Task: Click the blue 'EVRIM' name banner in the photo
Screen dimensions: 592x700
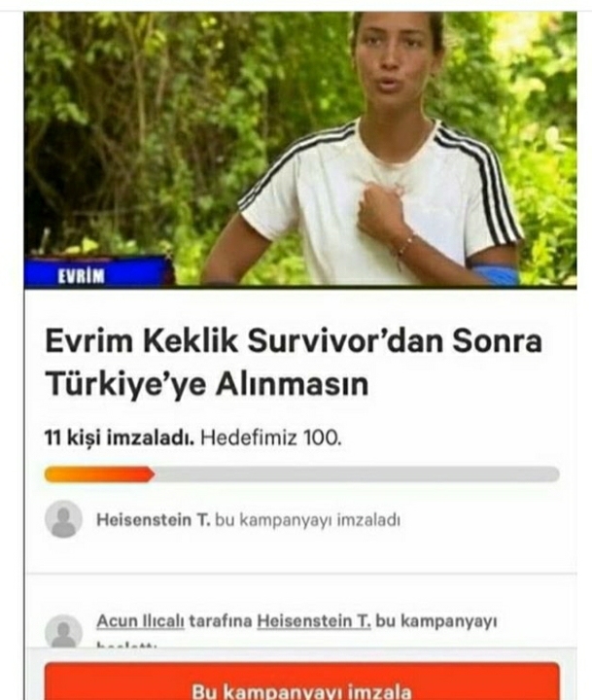Action: (x=96, y=272)
